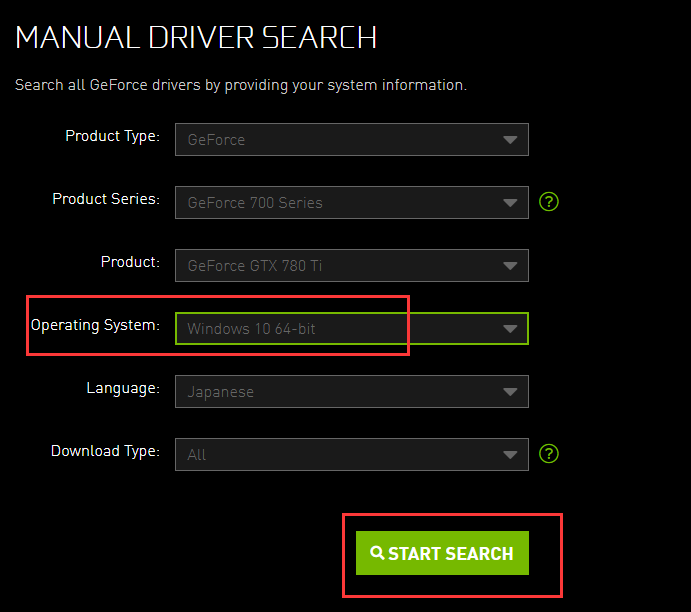The width and height of the screenshot is (691, 612).
Task: Open the Download Type dropdown showing All
Action: (x=352, y=455)
